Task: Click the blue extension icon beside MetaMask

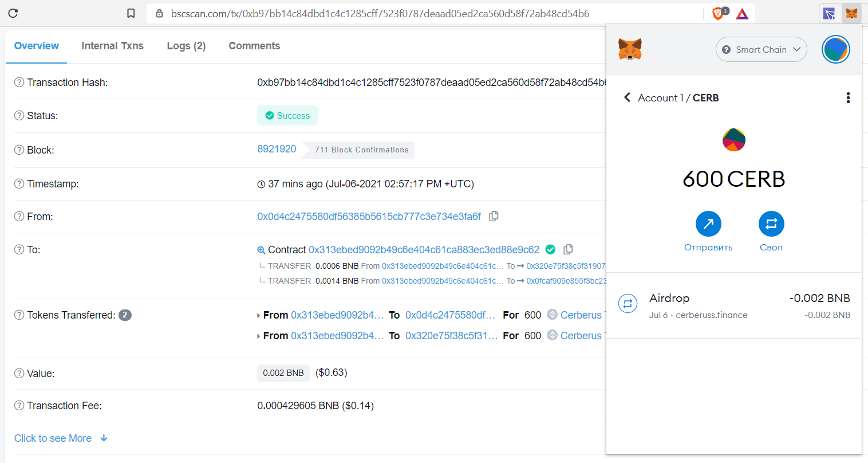Action: point(829,13)
